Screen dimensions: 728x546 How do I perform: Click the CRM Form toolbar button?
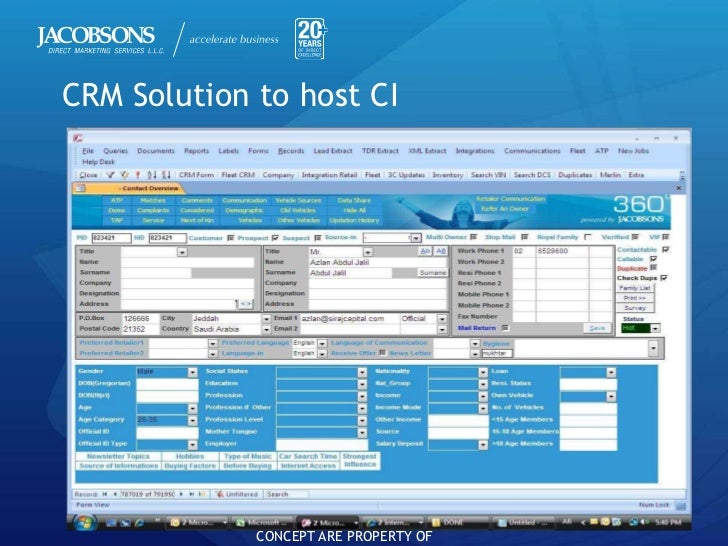tap(196, 175)
